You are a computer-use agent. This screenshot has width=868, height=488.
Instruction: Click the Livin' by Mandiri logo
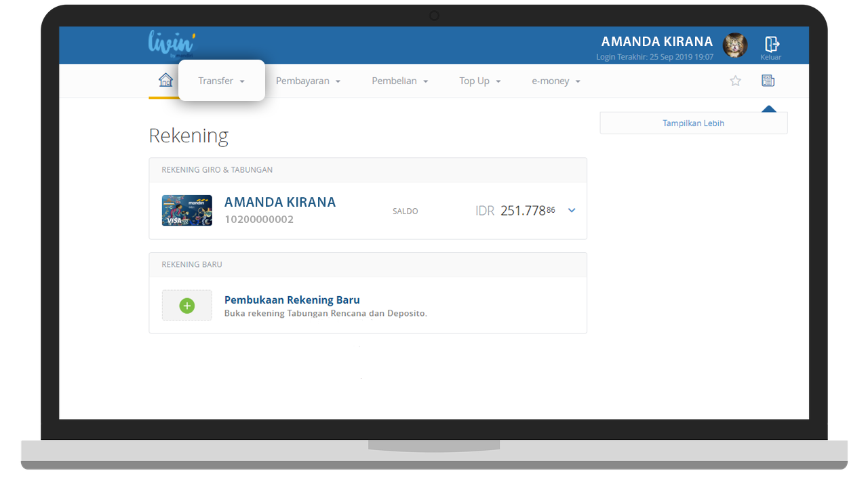coord(170,43)
